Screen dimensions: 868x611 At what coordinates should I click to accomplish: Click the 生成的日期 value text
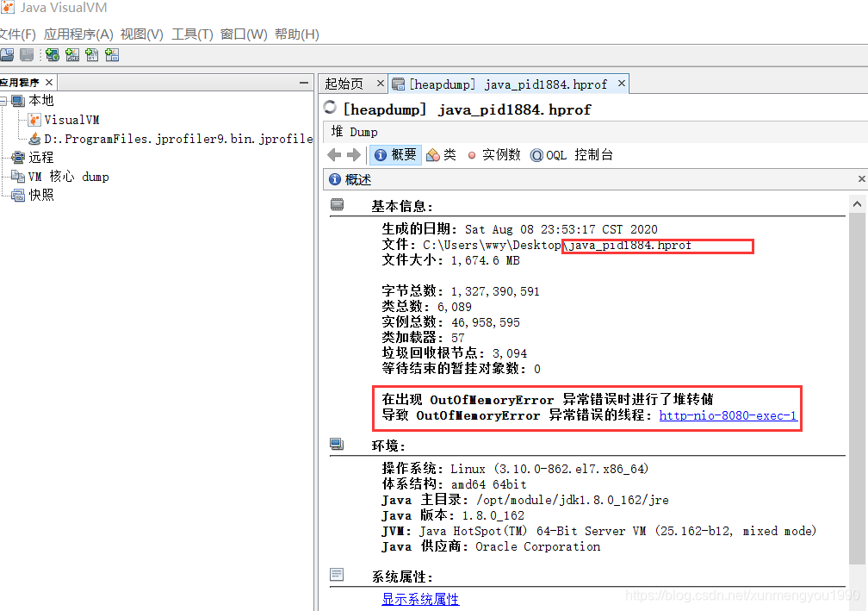[561, 229]
